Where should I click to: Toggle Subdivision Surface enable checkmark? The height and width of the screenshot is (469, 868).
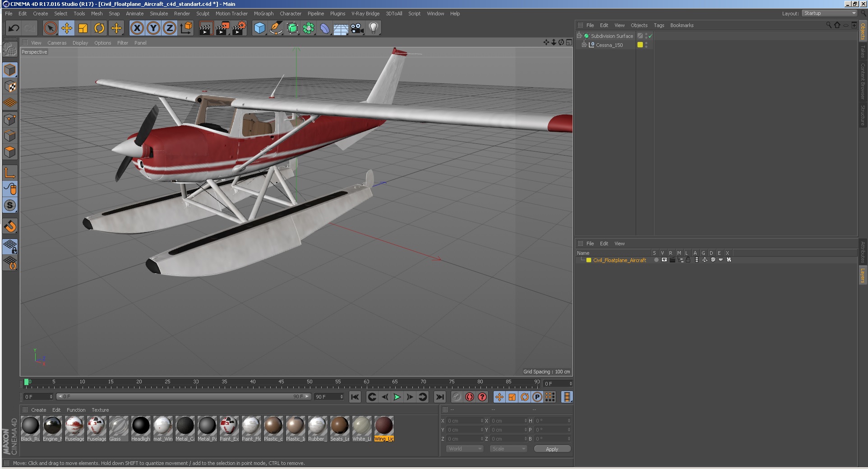(650, 36)
